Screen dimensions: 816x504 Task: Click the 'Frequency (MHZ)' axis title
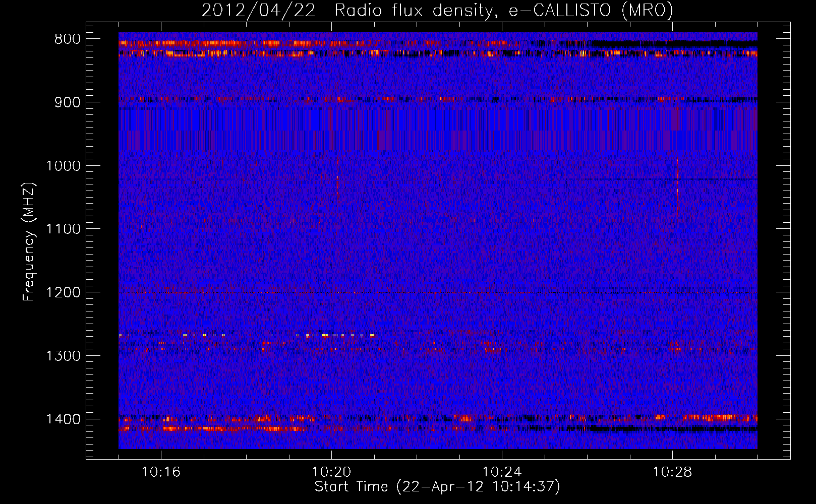coord(29,241)
